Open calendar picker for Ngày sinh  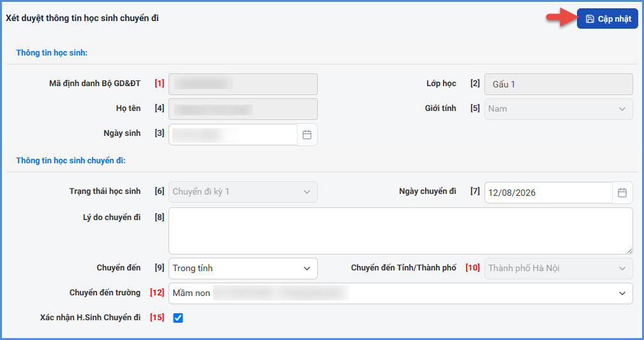[307, 135]
